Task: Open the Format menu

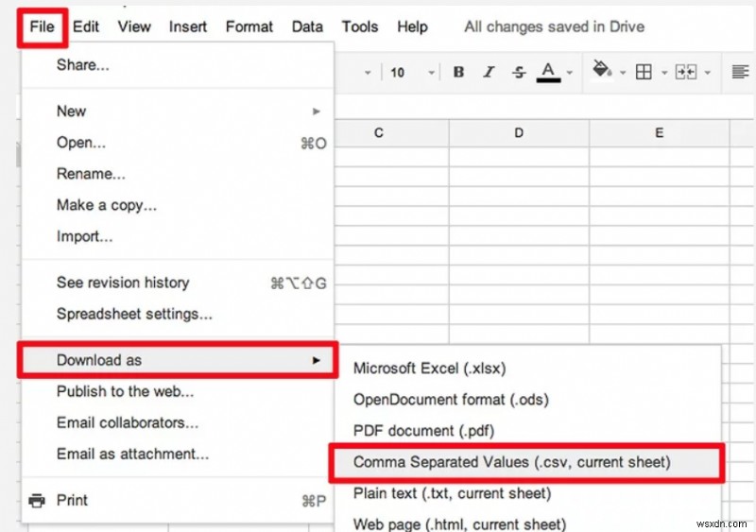Action: point(249,26)
